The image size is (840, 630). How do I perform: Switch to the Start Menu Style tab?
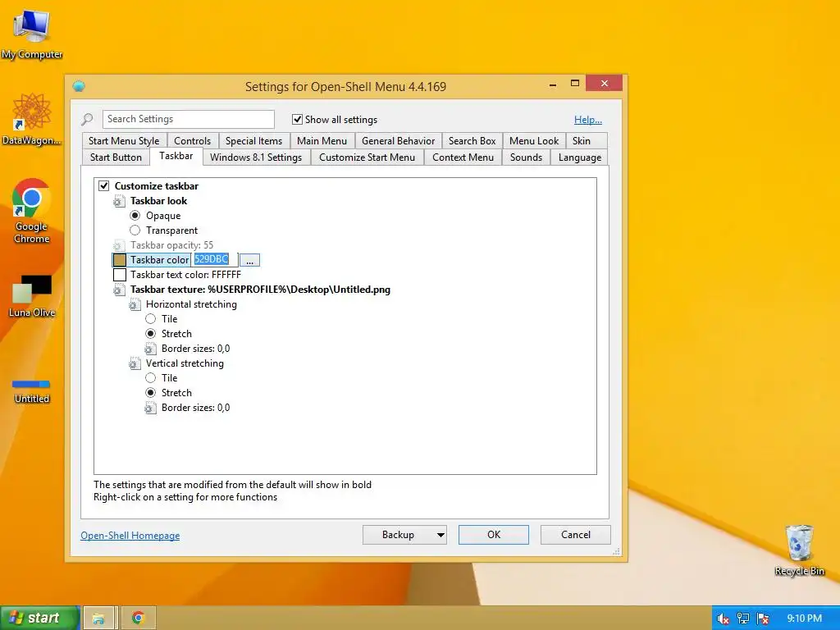(124, 141)
